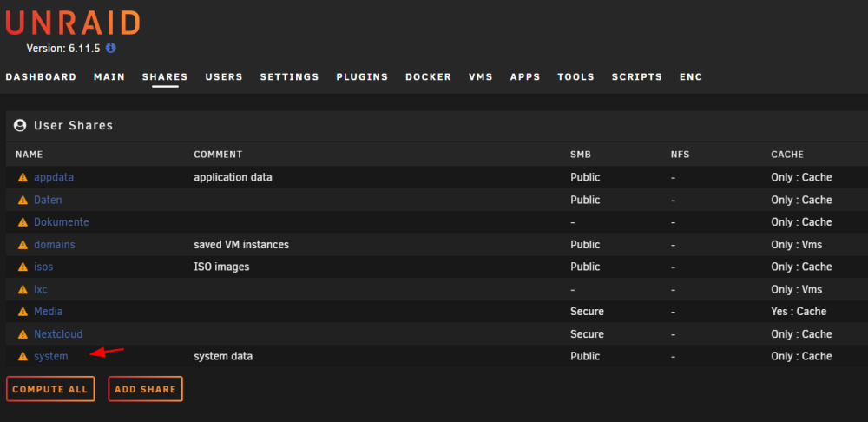The height and width of the screenshot is (422, 868).
Task: Switch to the Docker tab
Action: 429,77
